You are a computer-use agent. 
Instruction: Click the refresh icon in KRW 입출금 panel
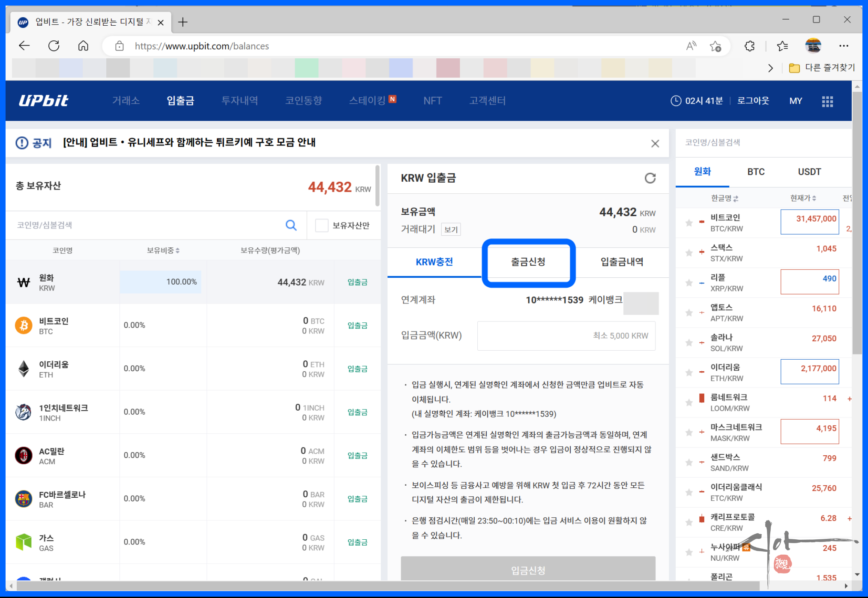[650, 178]
